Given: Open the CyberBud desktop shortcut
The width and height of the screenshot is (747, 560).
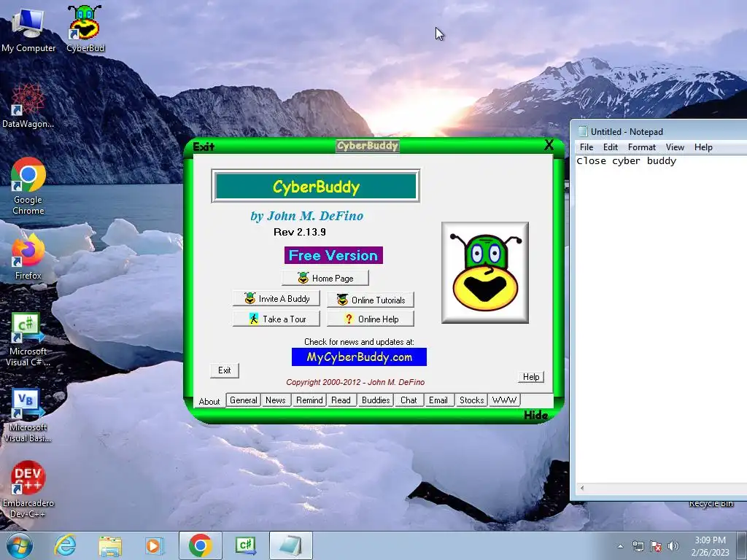Looking at the screenshot, I should [x=85, y=29].
